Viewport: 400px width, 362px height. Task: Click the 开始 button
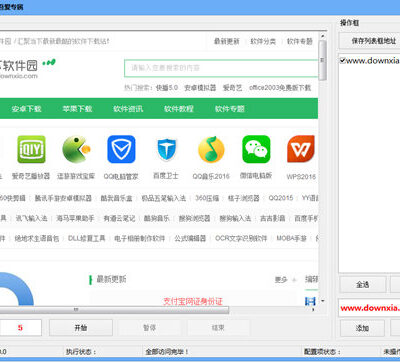pyautogui.click(x=81, y=328)
